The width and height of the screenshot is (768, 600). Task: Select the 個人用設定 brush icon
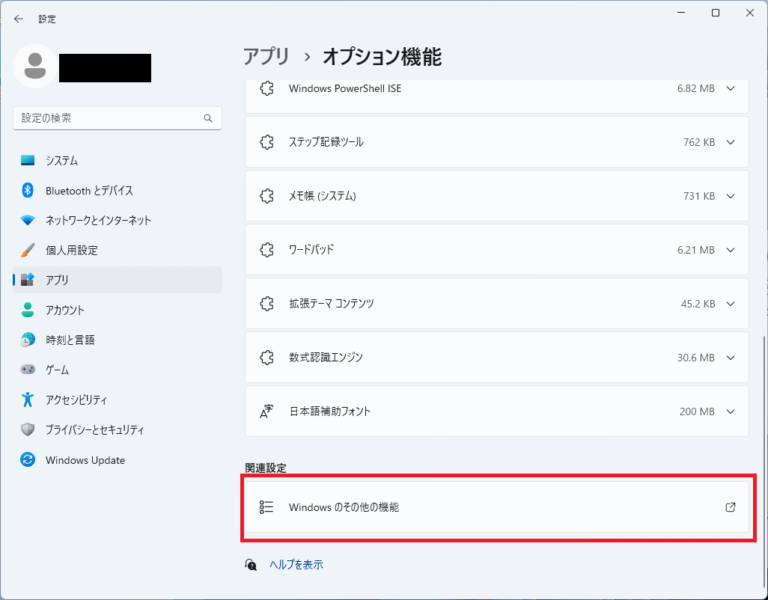click(x=28, y=250)
